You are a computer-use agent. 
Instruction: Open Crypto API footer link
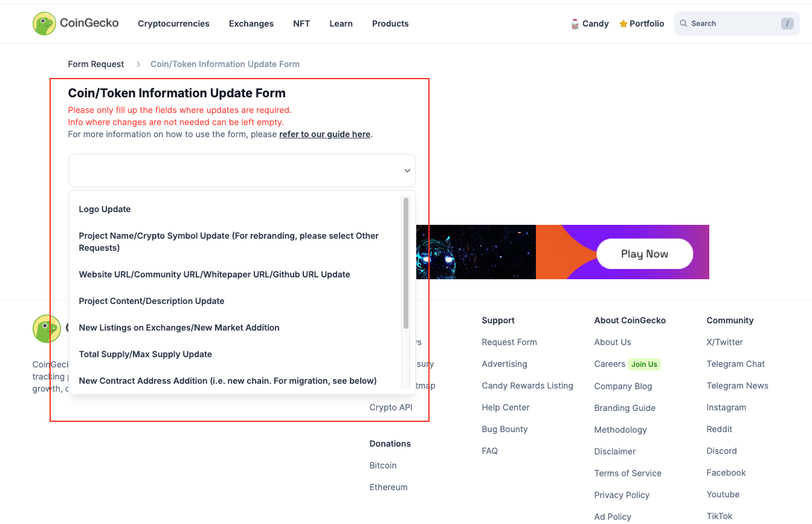coord(391,407)
